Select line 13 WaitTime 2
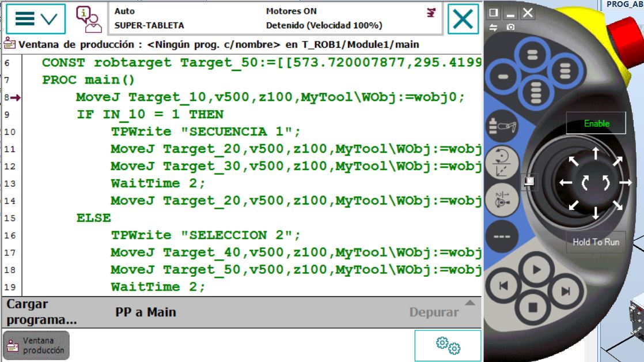 158,184
